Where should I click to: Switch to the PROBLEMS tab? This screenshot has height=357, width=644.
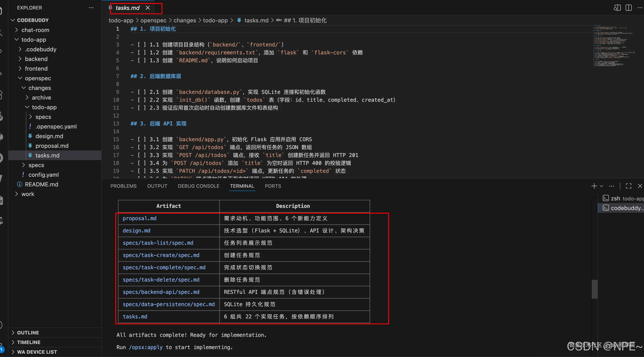click(x=123, y=186)
